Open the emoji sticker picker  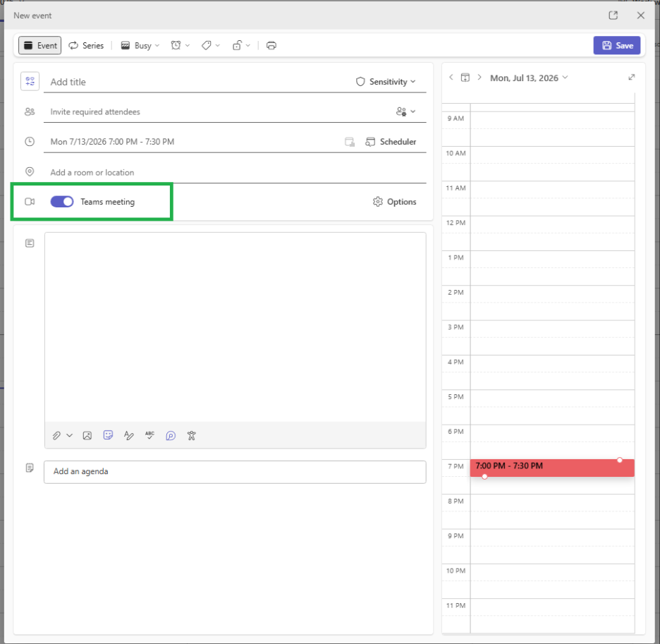(x=108, y=435)
